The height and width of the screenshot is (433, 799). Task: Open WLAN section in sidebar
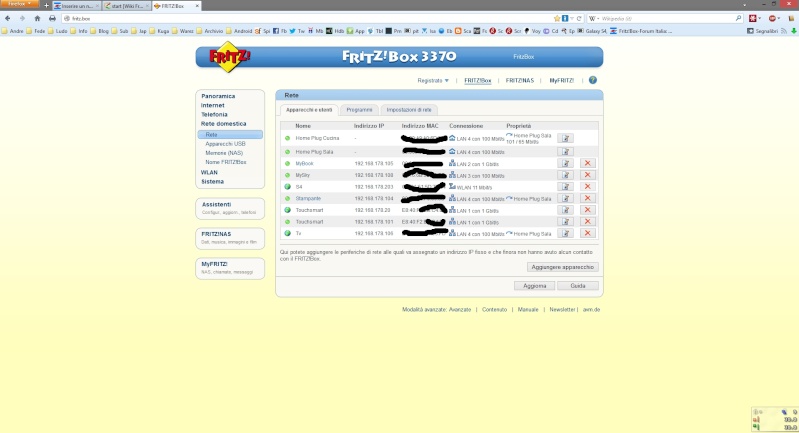209,173
